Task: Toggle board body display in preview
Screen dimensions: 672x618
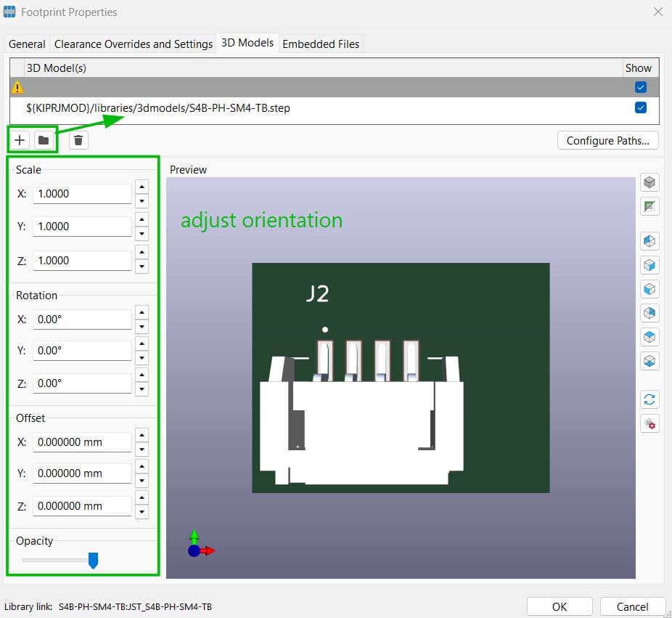Action: pos(649,182)
